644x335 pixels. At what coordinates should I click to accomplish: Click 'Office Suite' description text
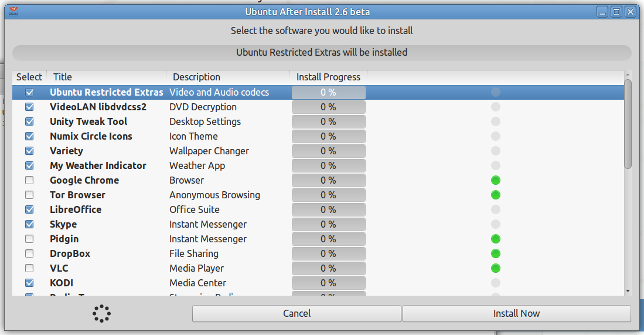tap(195, 209)
